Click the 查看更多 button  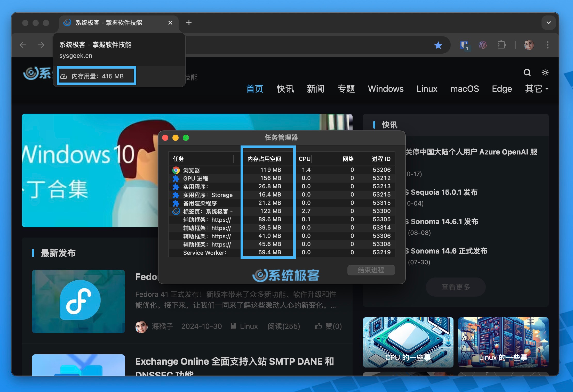(456, 287)
